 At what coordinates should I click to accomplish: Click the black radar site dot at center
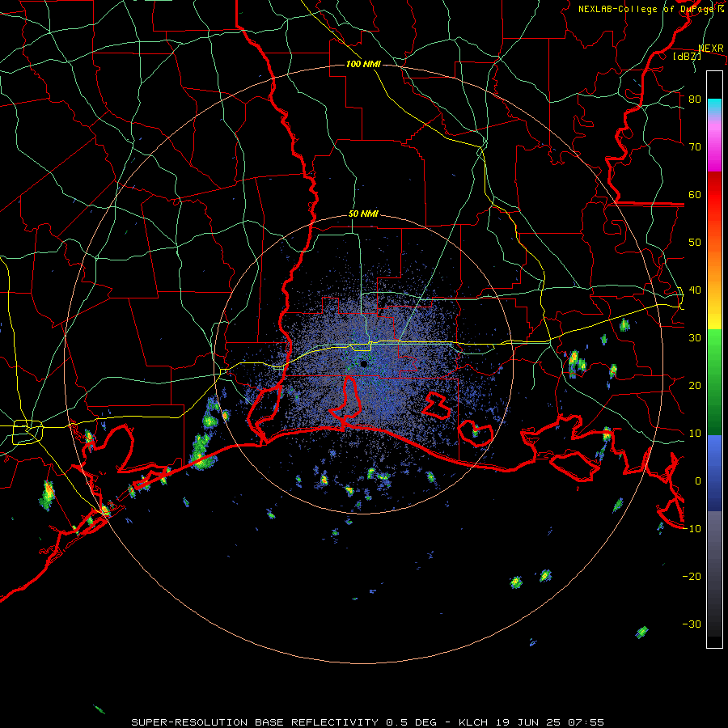(x=363, y=364)
